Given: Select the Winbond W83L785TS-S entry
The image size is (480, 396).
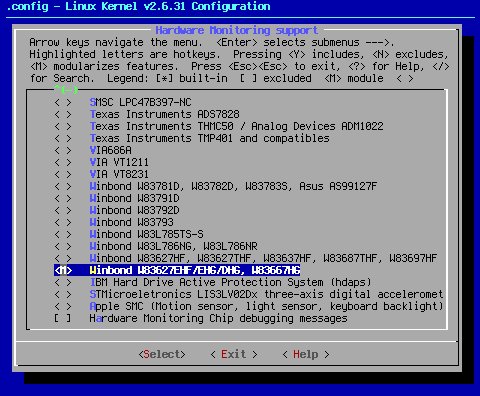Looking at the screenshot, I should 147,234.
